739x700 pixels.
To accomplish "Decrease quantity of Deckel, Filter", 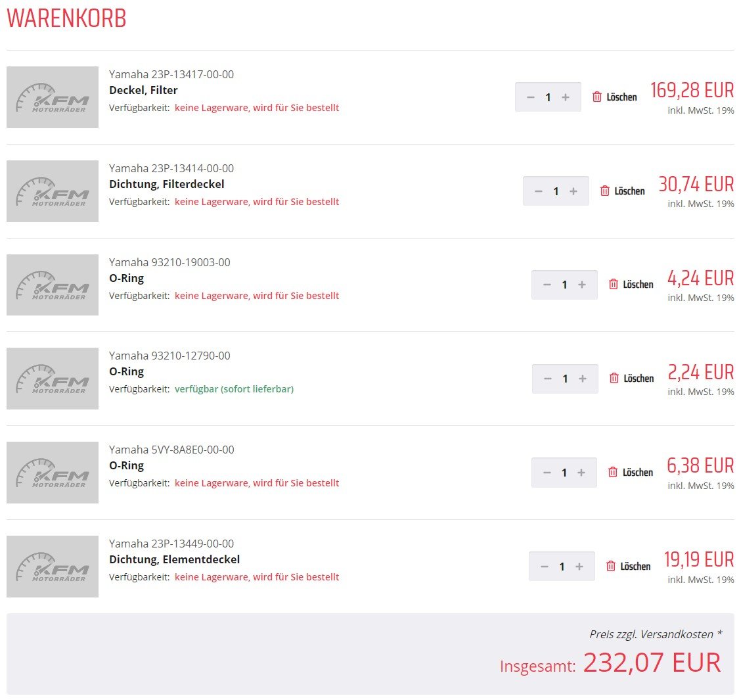I will click(531, 97).
